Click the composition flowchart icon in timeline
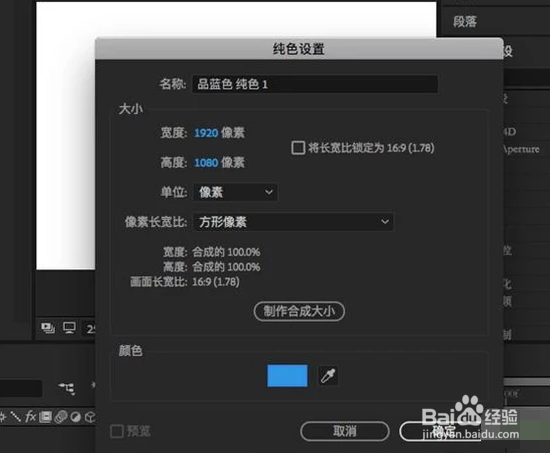Screen dimensions: 550x453 click(x=67, y=388)
